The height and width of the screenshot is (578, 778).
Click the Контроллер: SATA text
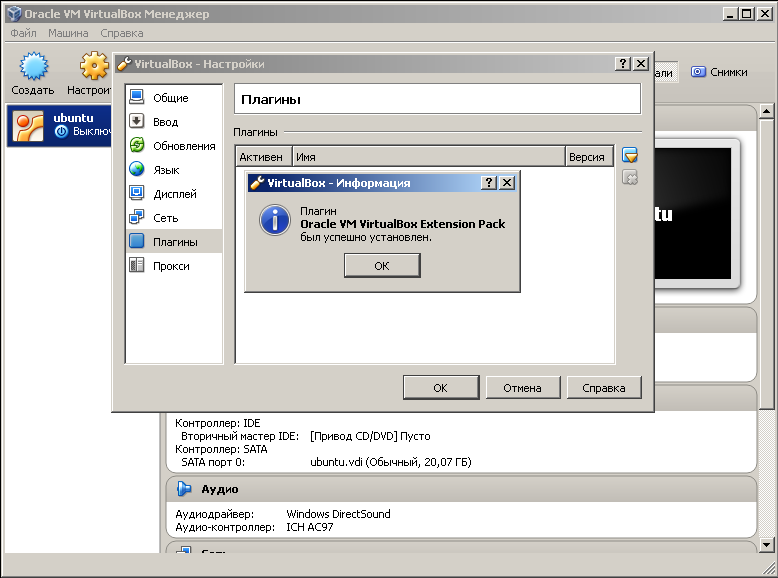pyautogui.click(x=221, y=449)
